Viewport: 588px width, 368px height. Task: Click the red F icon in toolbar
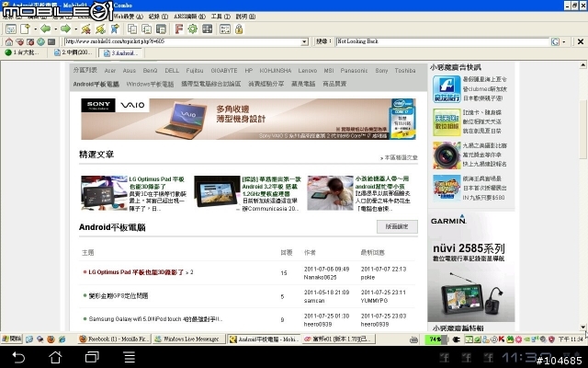click(x=179, y=29)
